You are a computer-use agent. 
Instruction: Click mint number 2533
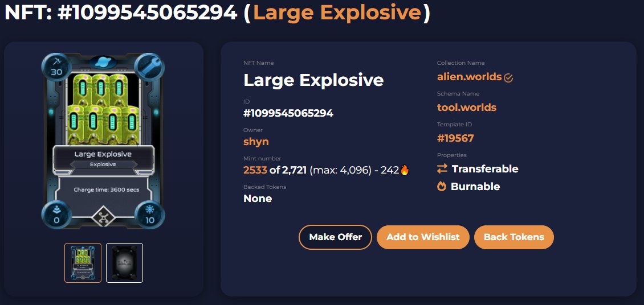tap(255, 170)
